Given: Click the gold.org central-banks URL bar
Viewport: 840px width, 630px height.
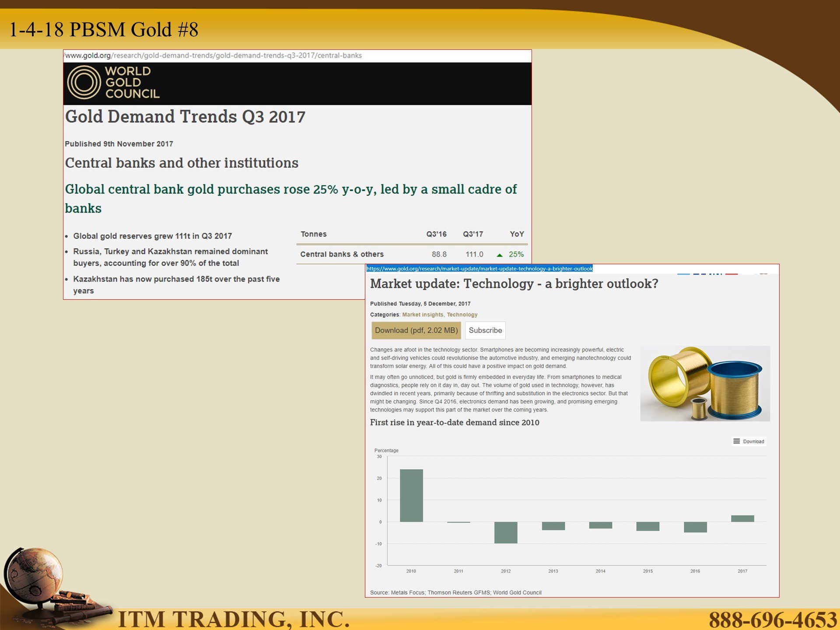Looking at the screenshot, I should click(x=297, y=56).
